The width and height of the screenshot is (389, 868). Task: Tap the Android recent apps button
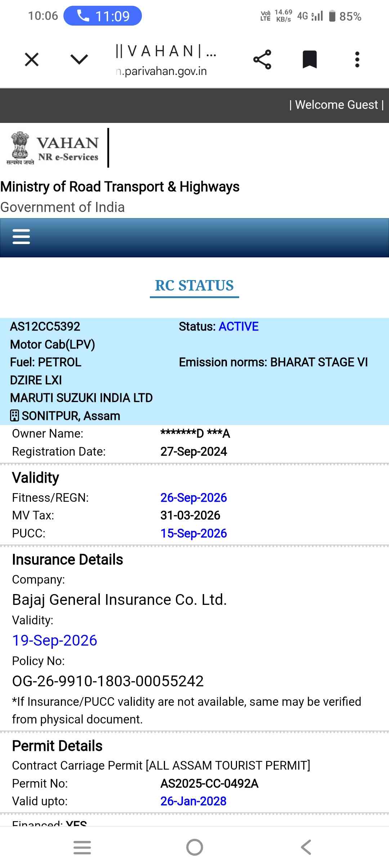click(x=82, y=847)
